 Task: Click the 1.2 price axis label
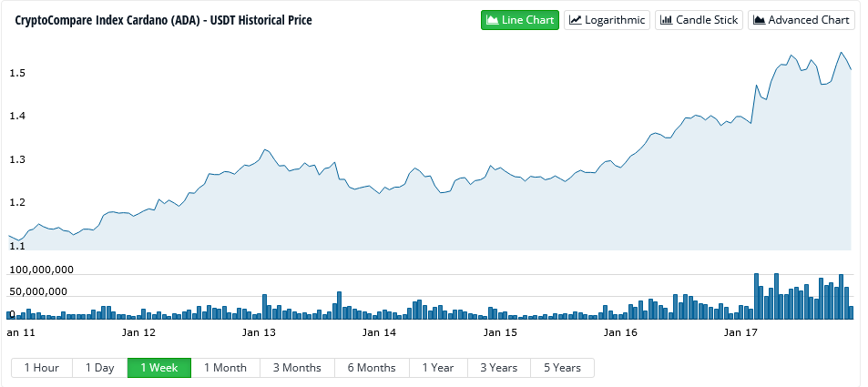[16, 203]
